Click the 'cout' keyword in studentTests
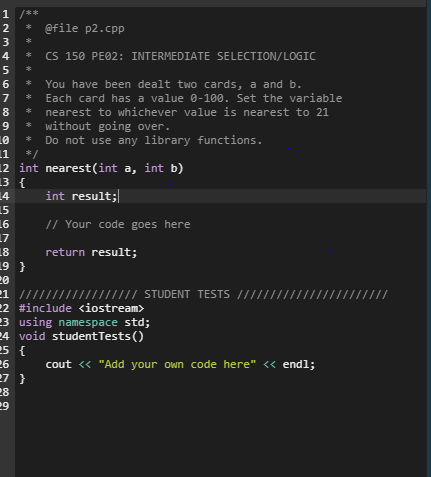The width and height of the screenshot is (431, 477). [x=58, y=365]
